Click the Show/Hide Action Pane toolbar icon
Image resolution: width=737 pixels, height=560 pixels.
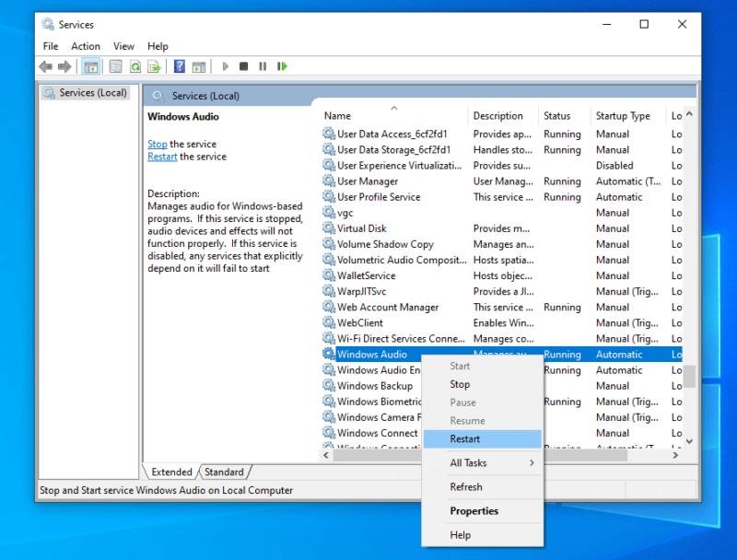[199, 66]
